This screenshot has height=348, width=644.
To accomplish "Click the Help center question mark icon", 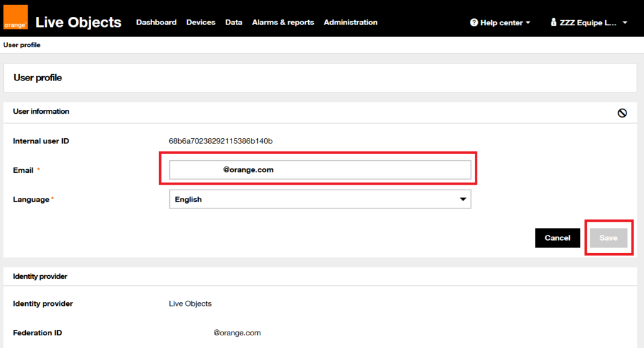I will tap(474, 23).
